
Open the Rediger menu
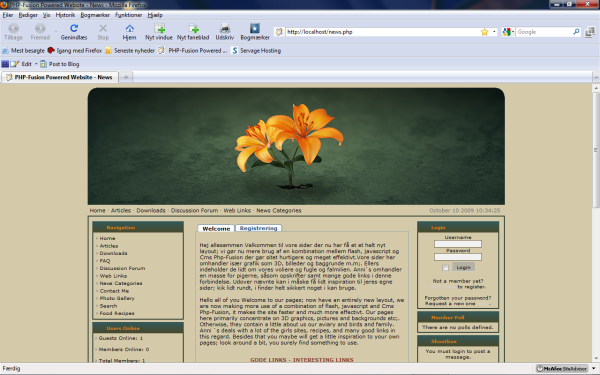pos(28,15)
